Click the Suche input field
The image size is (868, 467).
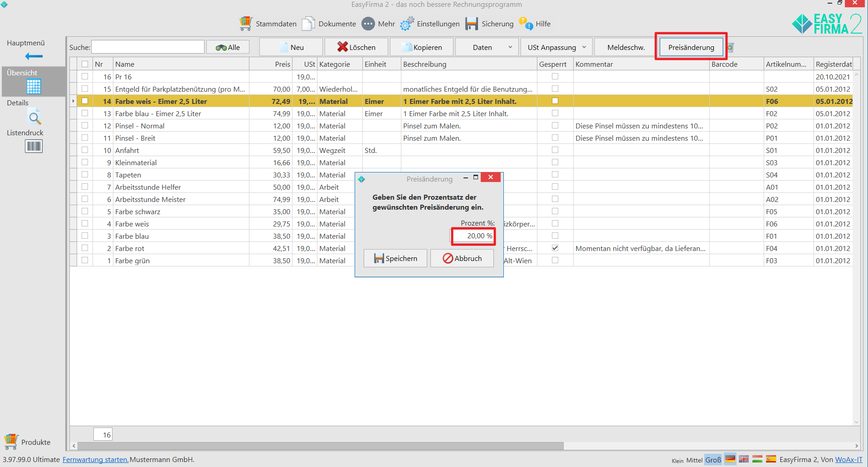click(x=148, y=47)
